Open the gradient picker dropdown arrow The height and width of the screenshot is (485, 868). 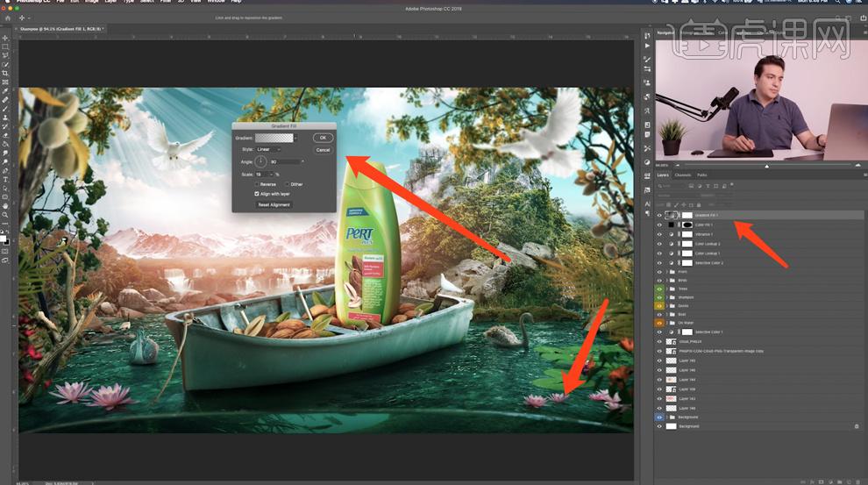[296, 138]
